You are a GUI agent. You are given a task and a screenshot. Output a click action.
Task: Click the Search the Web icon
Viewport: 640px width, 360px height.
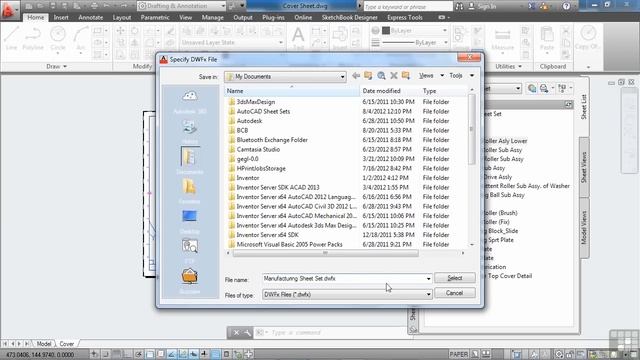point(381,76)
